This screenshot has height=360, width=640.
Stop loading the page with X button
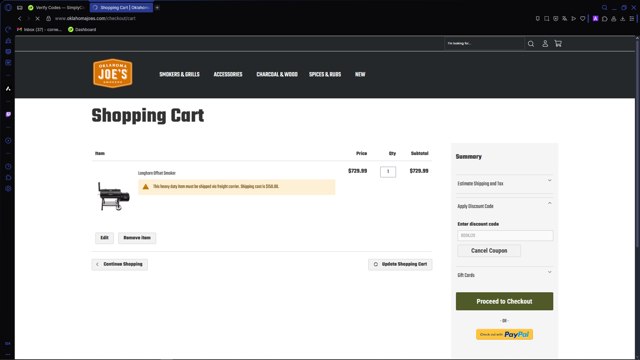37,18
